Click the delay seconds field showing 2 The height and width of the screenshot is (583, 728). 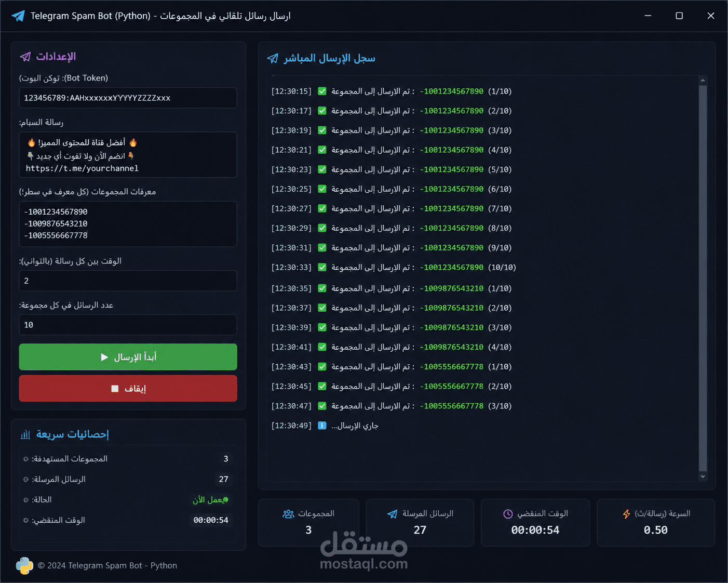(128, 281)
